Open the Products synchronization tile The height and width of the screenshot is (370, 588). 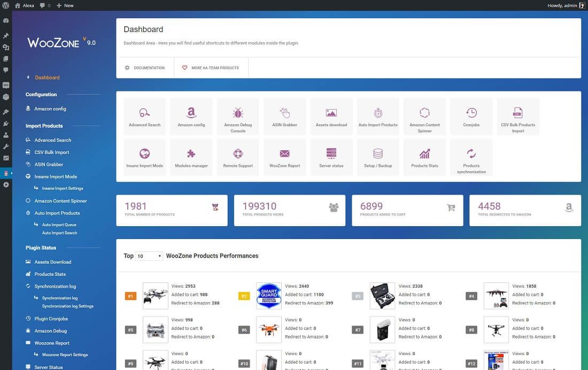coord(471,158)
